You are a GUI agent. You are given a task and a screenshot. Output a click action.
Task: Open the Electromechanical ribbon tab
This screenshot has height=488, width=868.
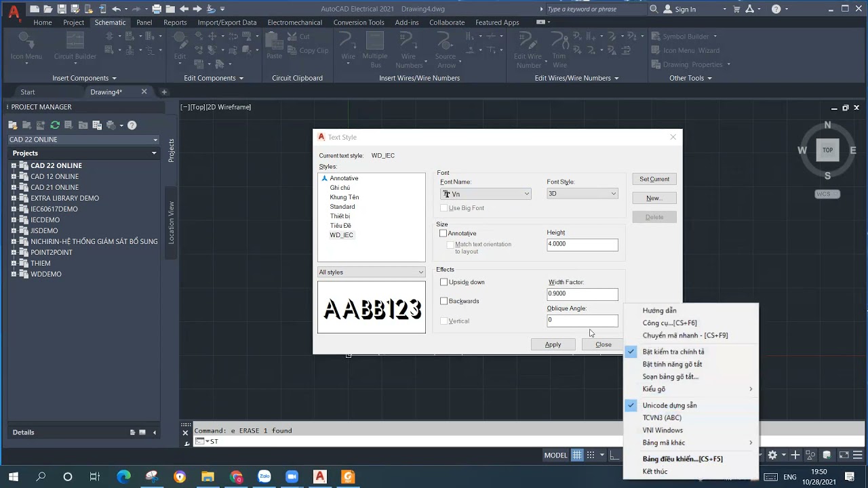[x=295, y=22]
